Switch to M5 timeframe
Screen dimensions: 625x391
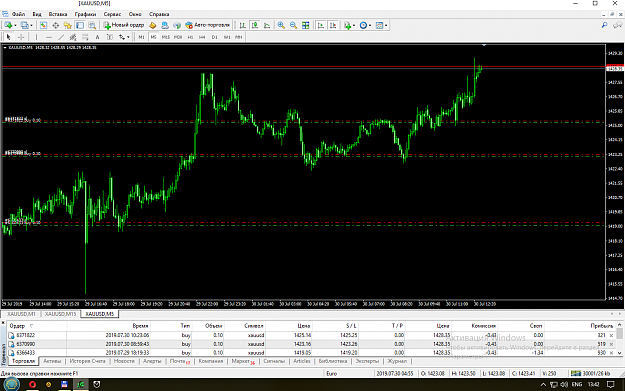tap(153, 37)
